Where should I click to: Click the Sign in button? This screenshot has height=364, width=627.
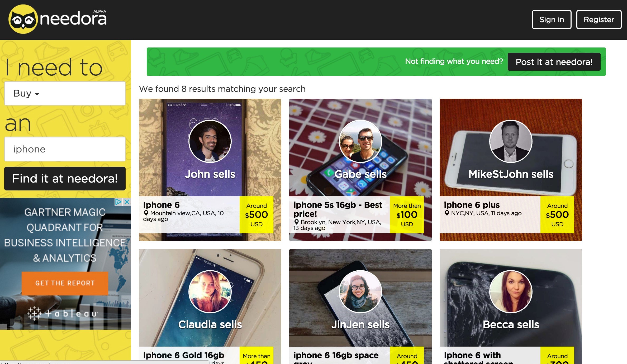coord(552,20)
